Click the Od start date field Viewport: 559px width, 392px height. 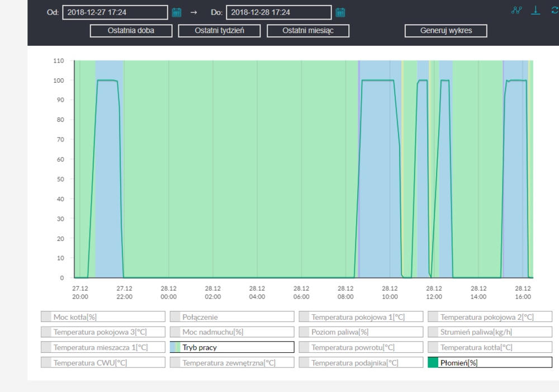pyautogui.click(x=115, y=12)
